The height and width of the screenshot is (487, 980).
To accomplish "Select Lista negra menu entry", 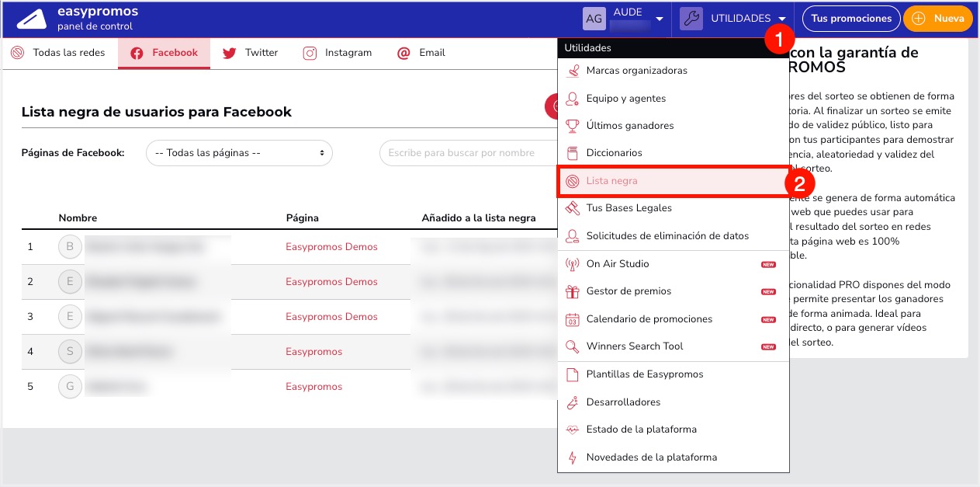I will (x=674, y=181).
